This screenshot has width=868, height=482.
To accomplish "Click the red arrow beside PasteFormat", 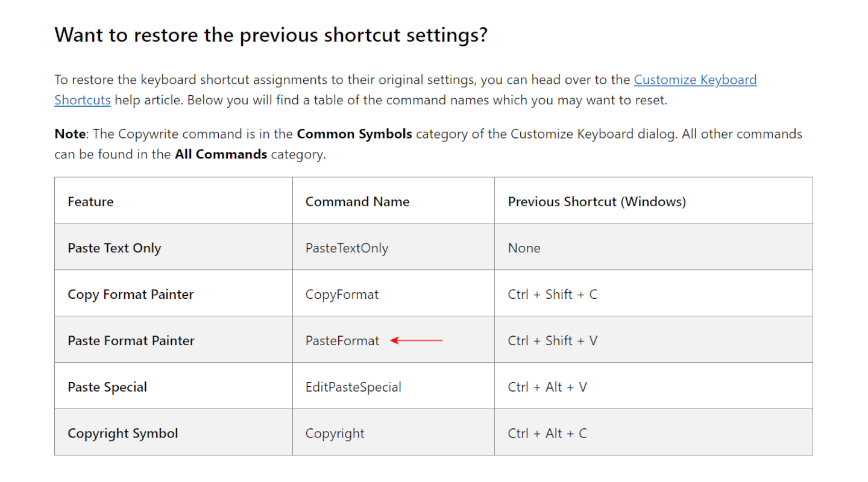I will point(416,340).
